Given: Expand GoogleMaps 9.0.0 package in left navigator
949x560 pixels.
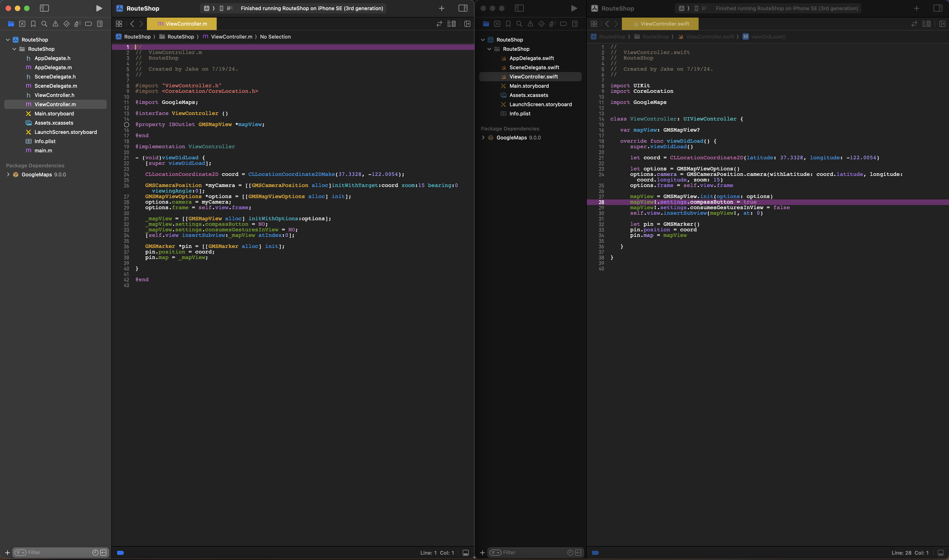Looking at the screenshot, I should (8, 175).
